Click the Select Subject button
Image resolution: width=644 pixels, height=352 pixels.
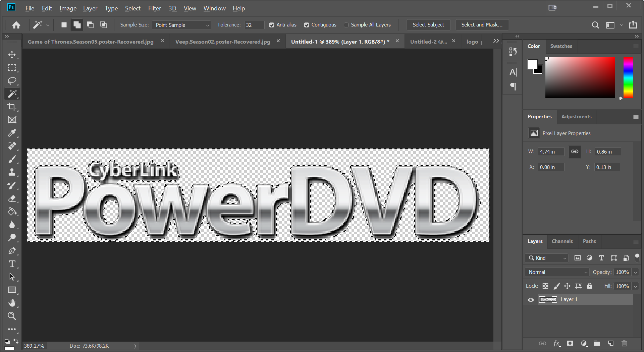[x=428, y=25]
